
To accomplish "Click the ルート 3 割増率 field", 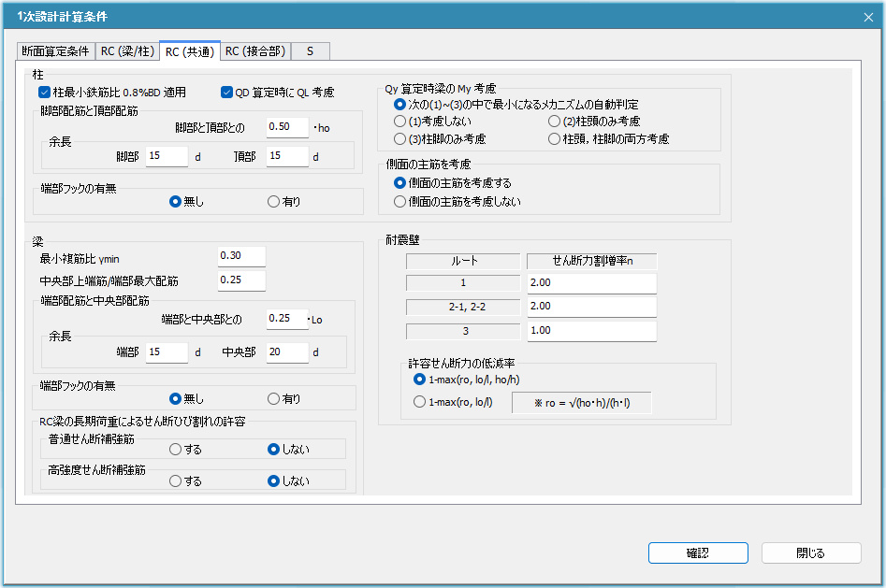I will point(591,331).
